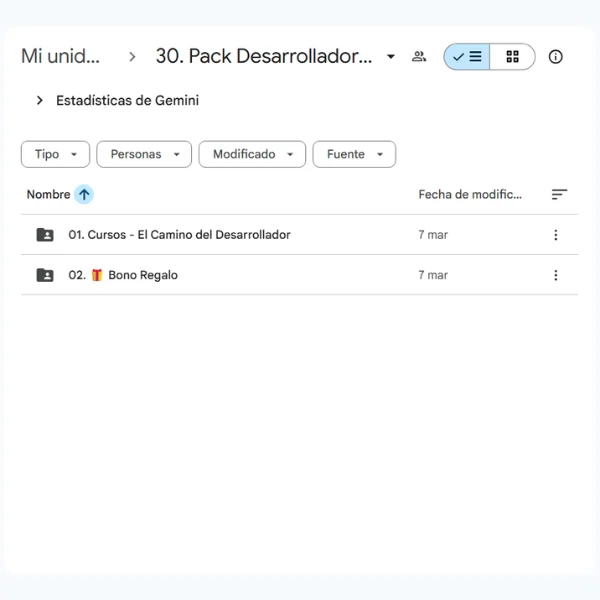Click folder icon of 01. Cursos row

point(45,235)
